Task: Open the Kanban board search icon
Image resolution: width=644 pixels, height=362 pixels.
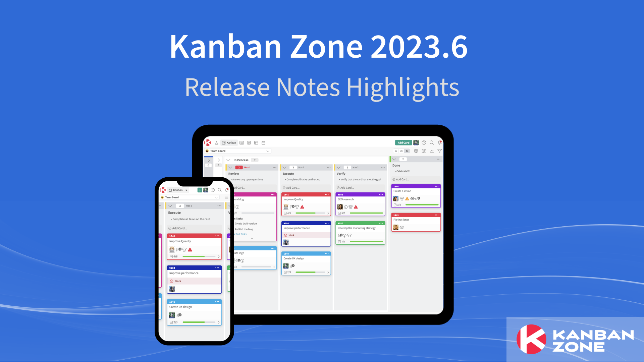Action: [431, 142]
